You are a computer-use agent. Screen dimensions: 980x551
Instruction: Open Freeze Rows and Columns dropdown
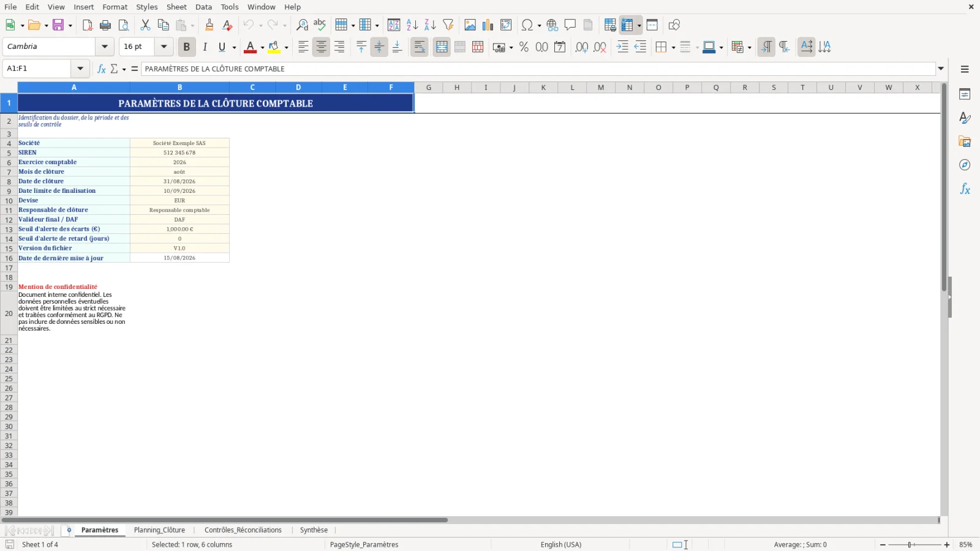[639, 25]
